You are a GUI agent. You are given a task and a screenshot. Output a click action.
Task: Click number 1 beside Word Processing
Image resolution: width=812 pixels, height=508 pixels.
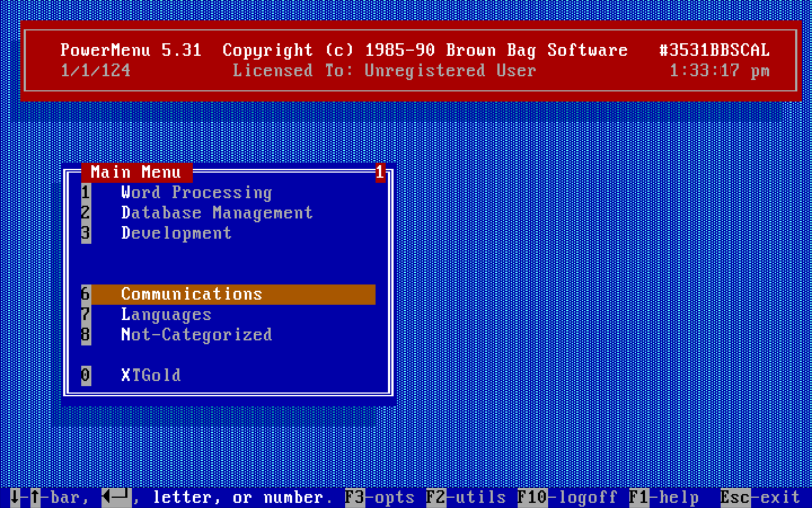pos(86,193)
